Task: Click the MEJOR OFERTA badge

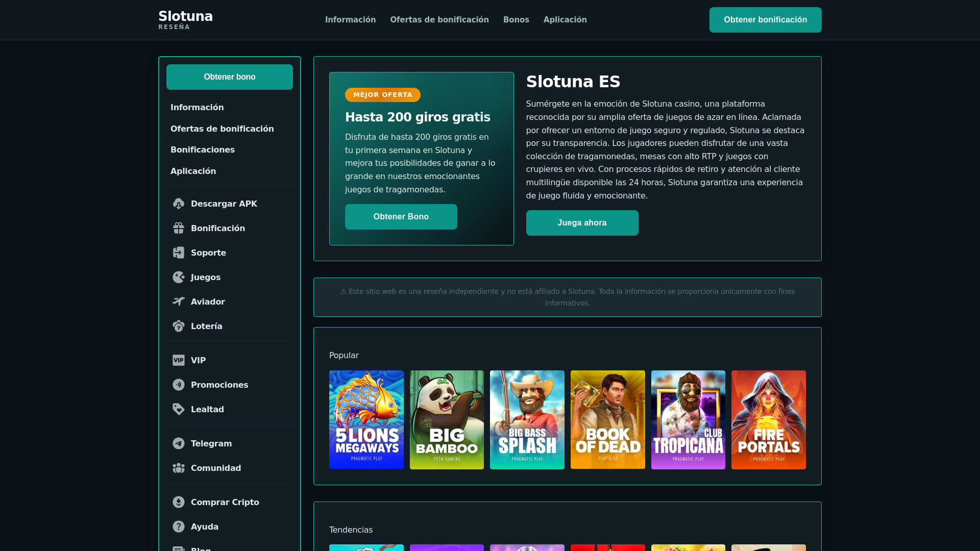Action: [x=383, y=95]
